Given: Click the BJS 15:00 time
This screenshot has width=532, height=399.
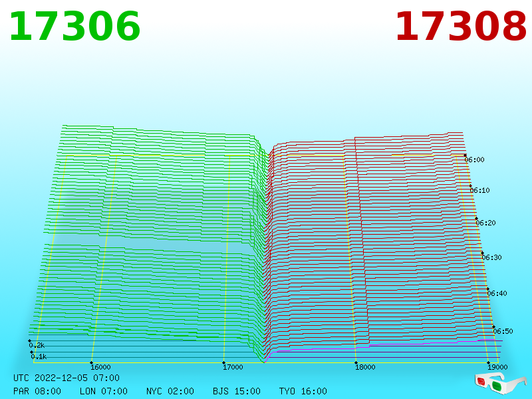Looking at the screenshot, I should pos(237,391).
